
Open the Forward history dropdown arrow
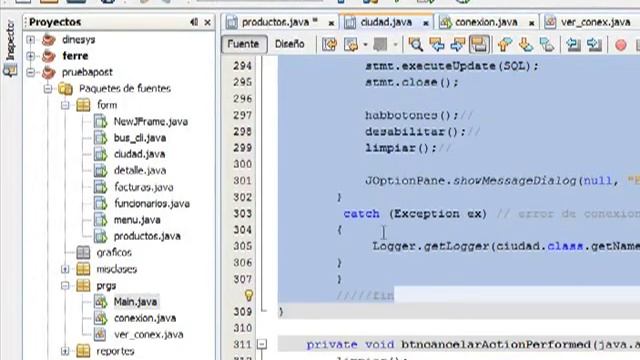[x=395, y=44]
